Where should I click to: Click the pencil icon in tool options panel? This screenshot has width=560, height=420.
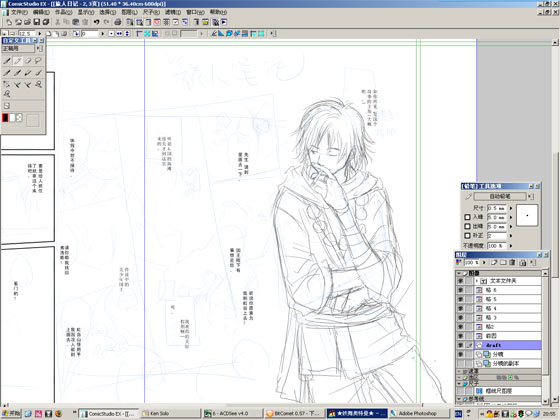[x=468, y=196]
